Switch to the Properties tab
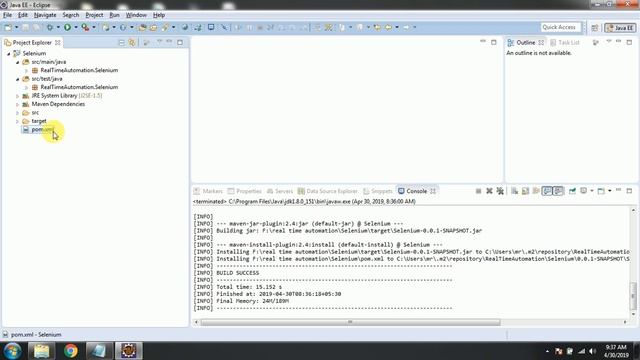 click(x=245, y=191)
